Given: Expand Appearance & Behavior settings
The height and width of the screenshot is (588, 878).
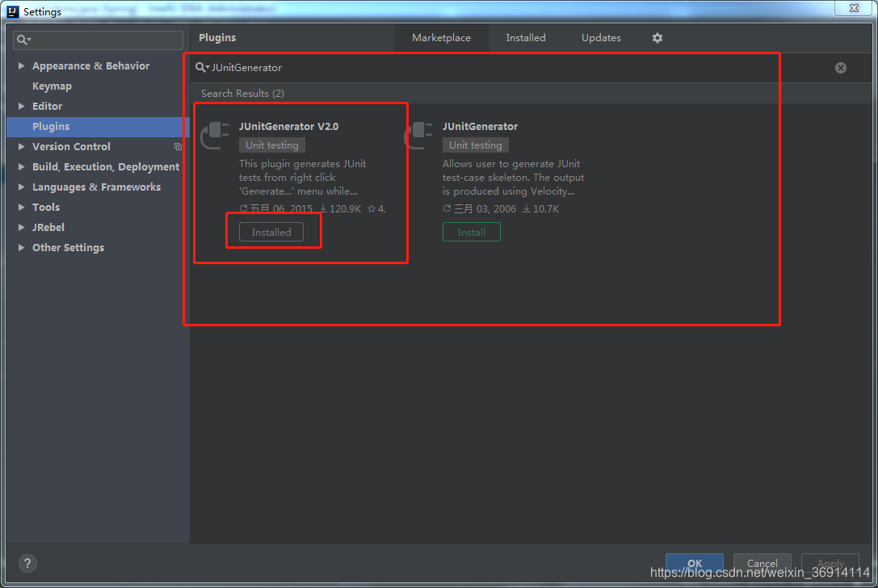Looking at the screenshot, I should coord(21,66).
